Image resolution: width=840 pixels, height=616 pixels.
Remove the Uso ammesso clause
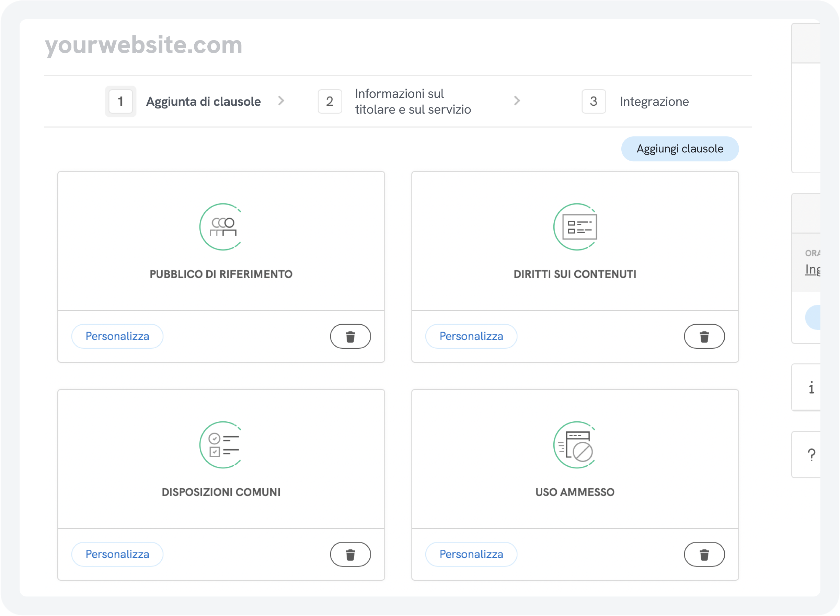[704, 554]
